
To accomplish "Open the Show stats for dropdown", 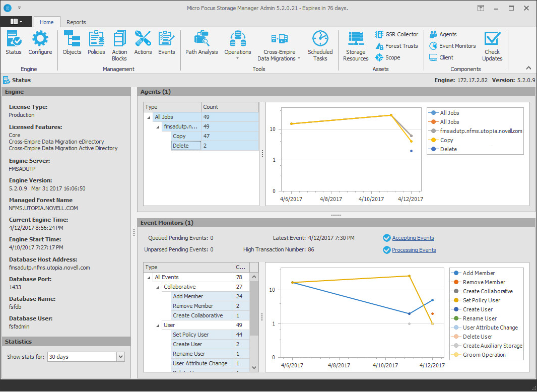I will pyautogui.click(x=120, y=357).
